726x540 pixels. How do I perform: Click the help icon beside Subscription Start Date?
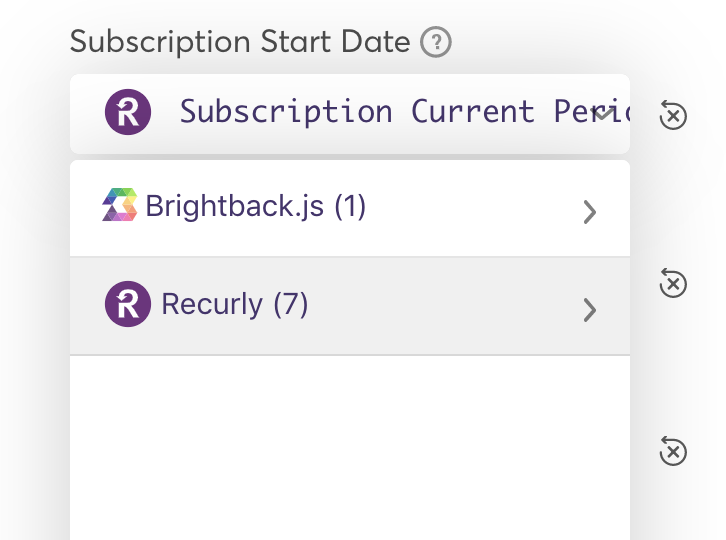tap(436, 43)
